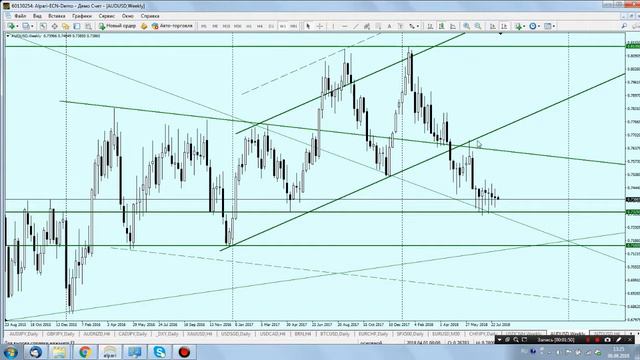
Task: Open the Windows Start menu
Action: click(10, 352)
